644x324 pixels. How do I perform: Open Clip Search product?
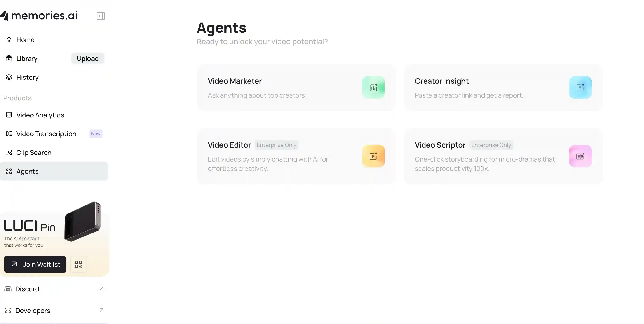pyautogui.click(x=54, y=153)
